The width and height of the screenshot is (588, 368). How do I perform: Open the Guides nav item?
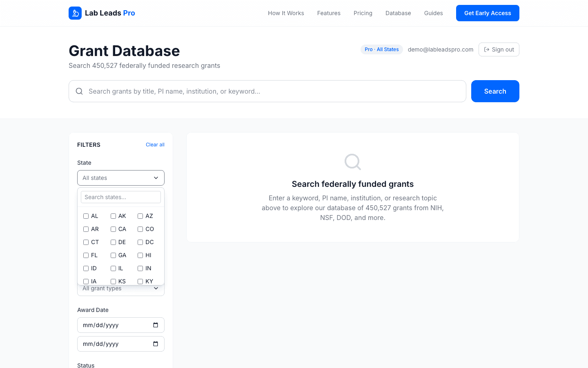(433, 13)
